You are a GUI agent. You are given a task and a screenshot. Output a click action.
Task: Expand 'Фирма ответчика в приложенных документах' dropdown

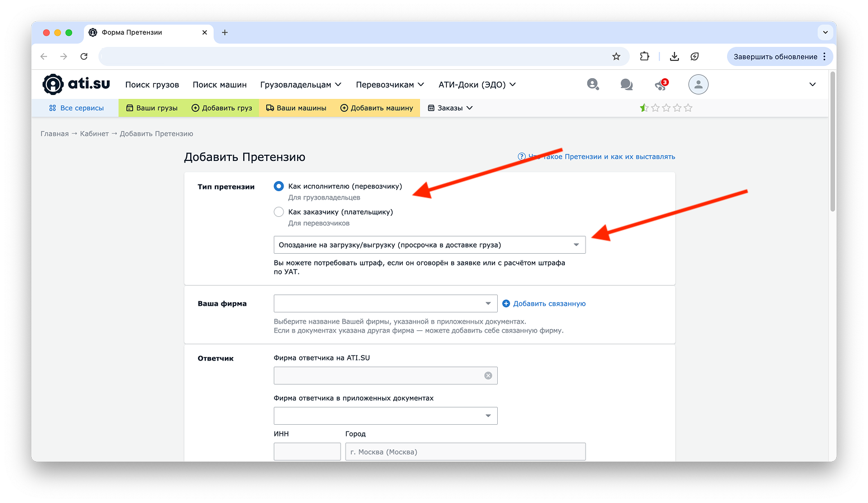point(385,416)
